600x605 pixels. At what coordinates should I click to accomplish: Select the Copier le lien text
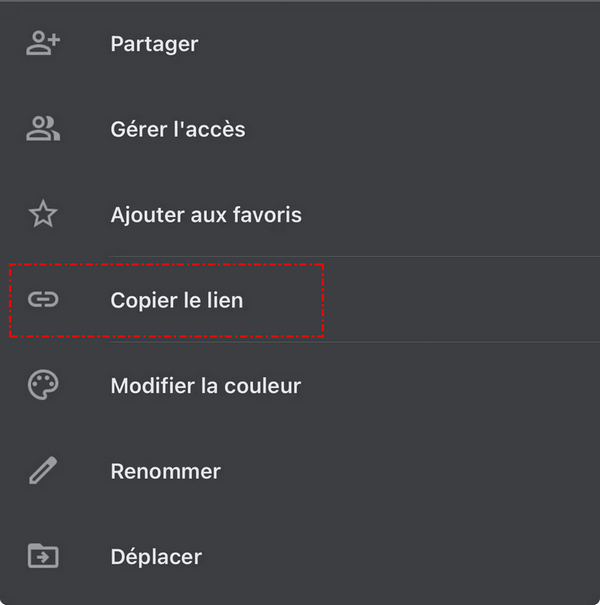pyautogui.click(x=176, y=300)
